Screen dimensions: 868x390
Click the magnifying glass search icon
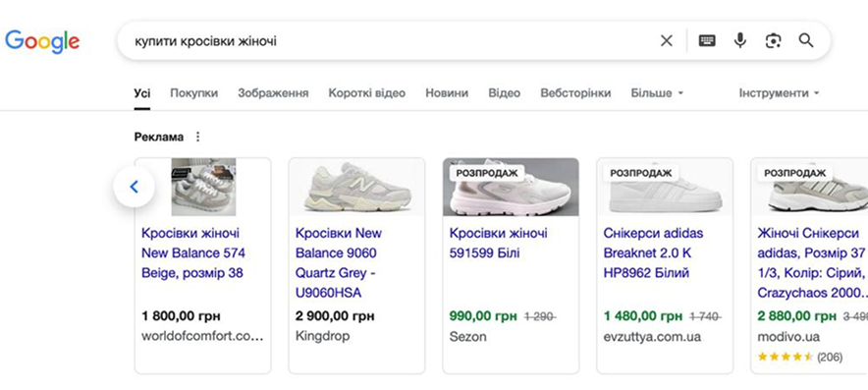pyautogui.click(x=806, y=40)
